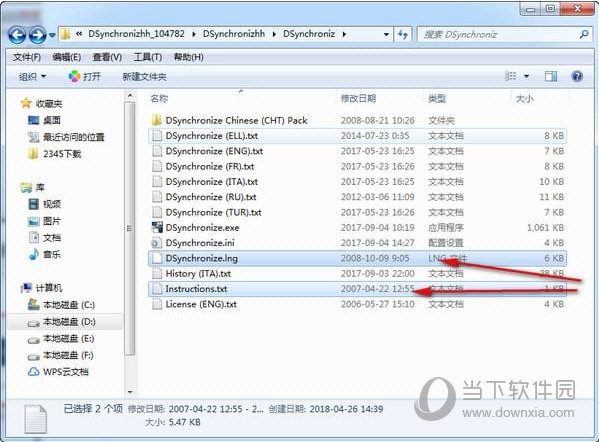Click the change view icon
Viewport: 599px width, 442px height.
point(510,76)
